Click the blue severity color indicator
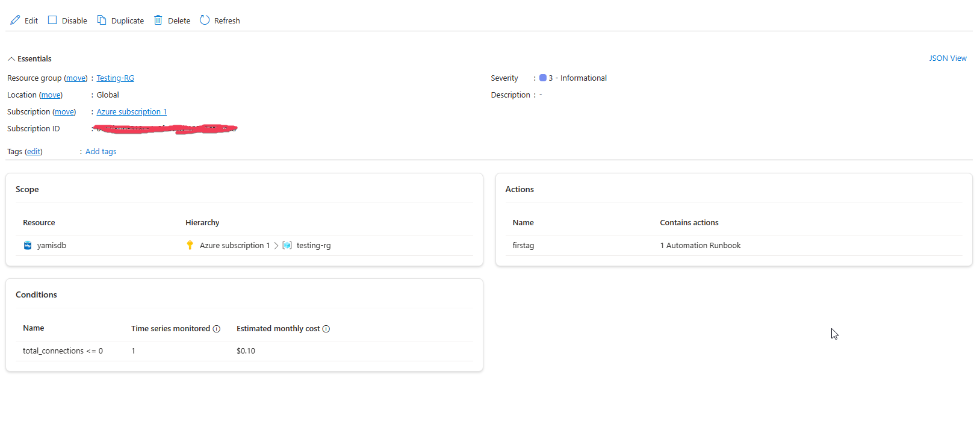Viewport: 980px width, 430px height. [x=543, y=78]
